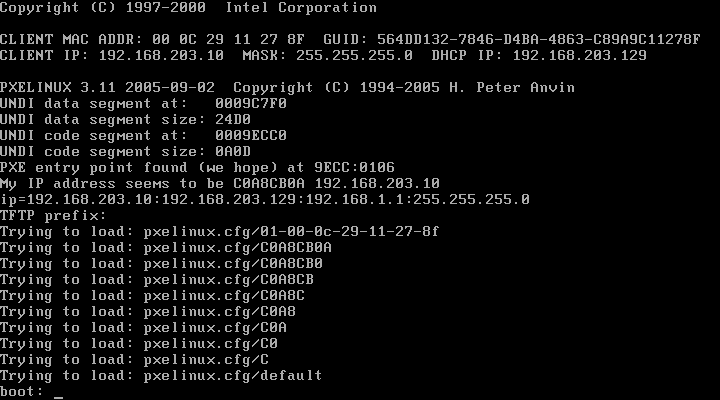The width and height of the screenshot is (720, 400).
Task: Click the TFTP prefix line
Action: [53, 215]
